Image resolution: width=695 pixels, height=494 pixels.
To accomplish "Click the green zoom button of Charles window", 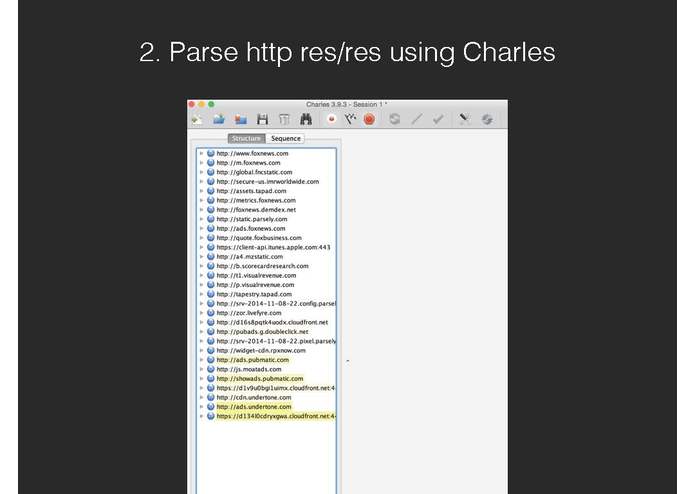I will click(211, 105).
